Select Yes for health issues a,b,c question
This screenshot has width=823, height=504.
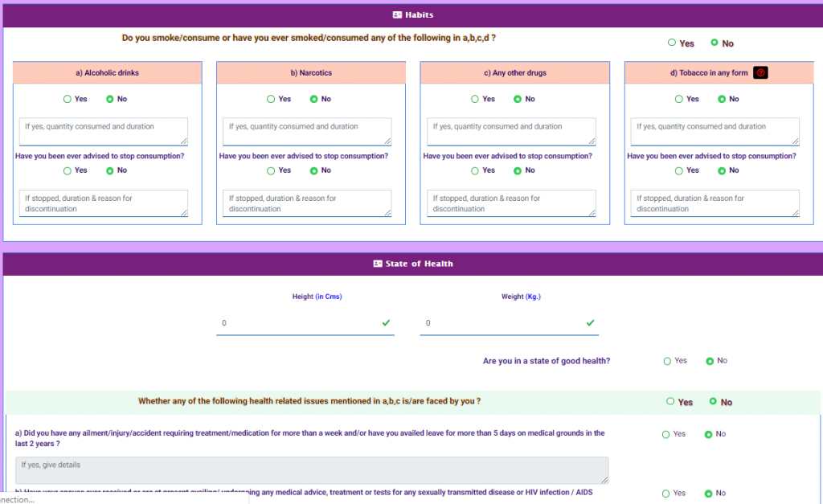click(670, 401)
